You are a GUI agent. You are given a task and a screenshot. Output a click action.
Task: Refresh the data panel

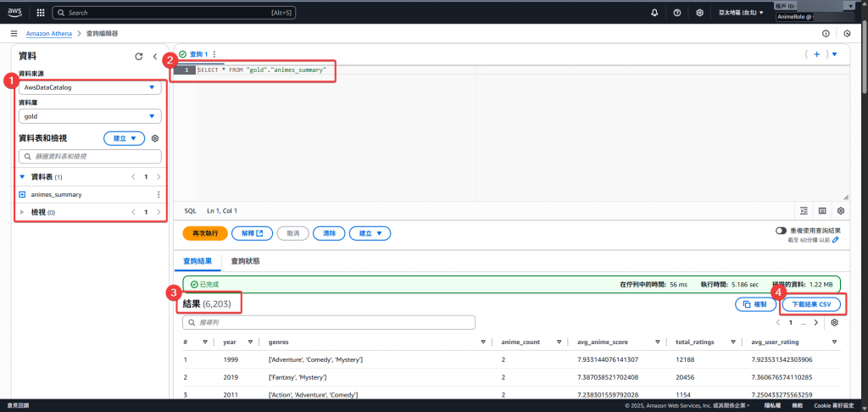[139, 57]
